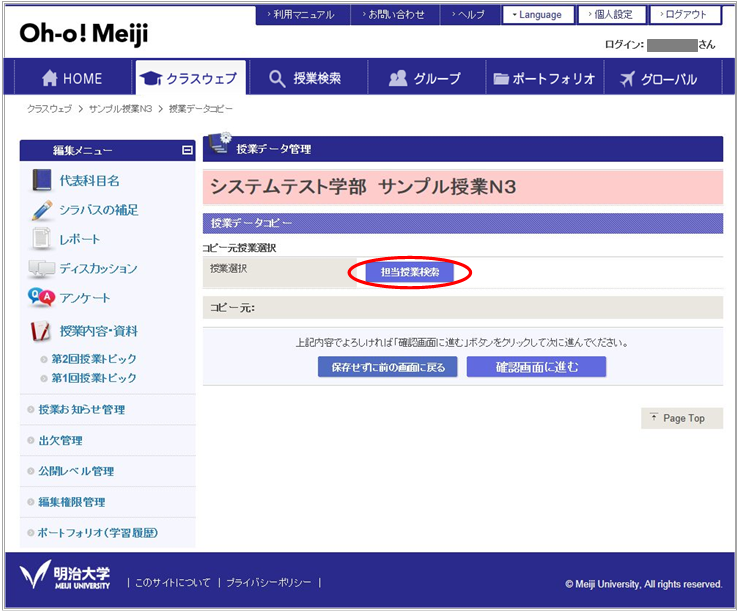Click the クラスウェブ breadcrumb link

pos(50,109)
